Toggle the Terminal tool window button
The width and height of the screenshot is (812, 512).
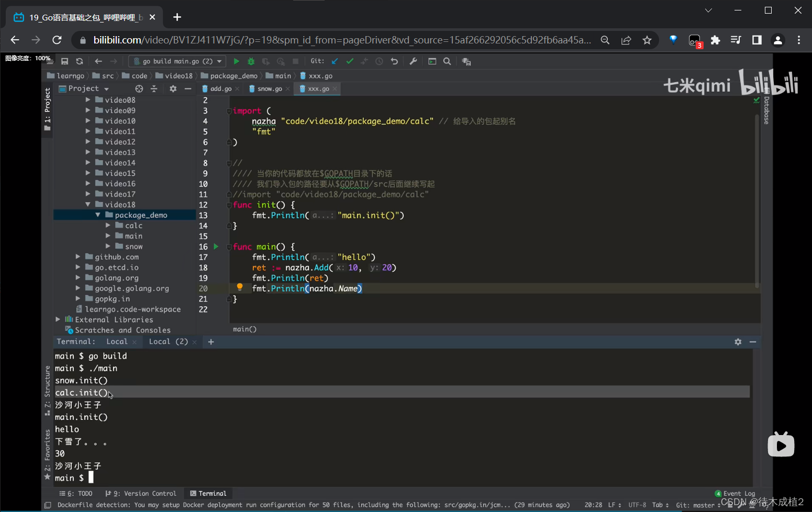pyautogui.click(x=208, y=493)
